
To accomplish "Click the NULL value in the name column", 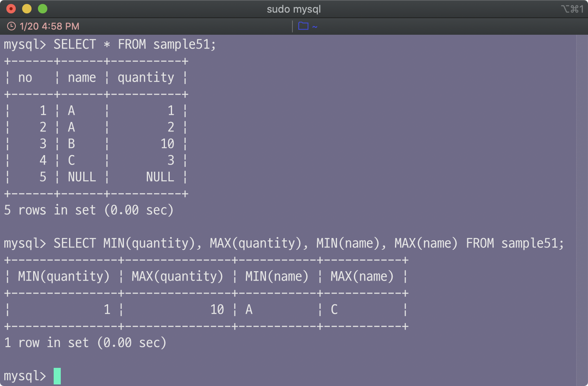I will [x=82, y=177].
